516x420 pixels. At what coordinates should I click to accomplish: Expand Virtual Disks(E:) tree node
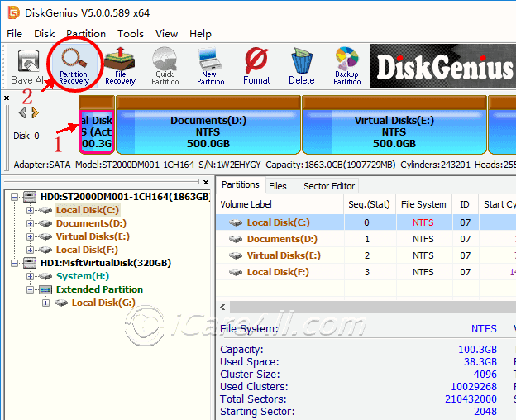coord(30,236)
